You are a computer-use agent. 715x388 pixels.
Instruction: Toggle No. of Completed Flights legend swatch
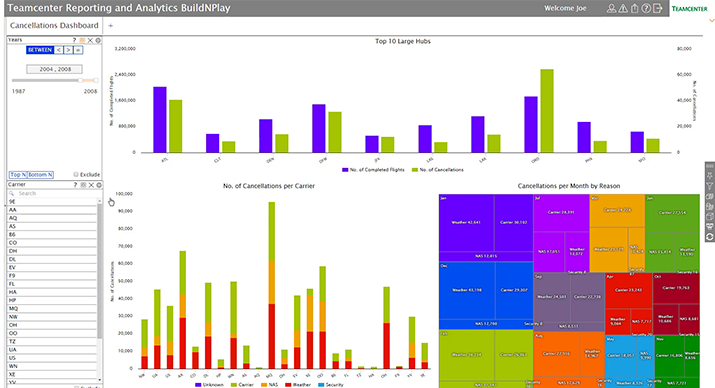pyautogui.click(x=345, y=170)
